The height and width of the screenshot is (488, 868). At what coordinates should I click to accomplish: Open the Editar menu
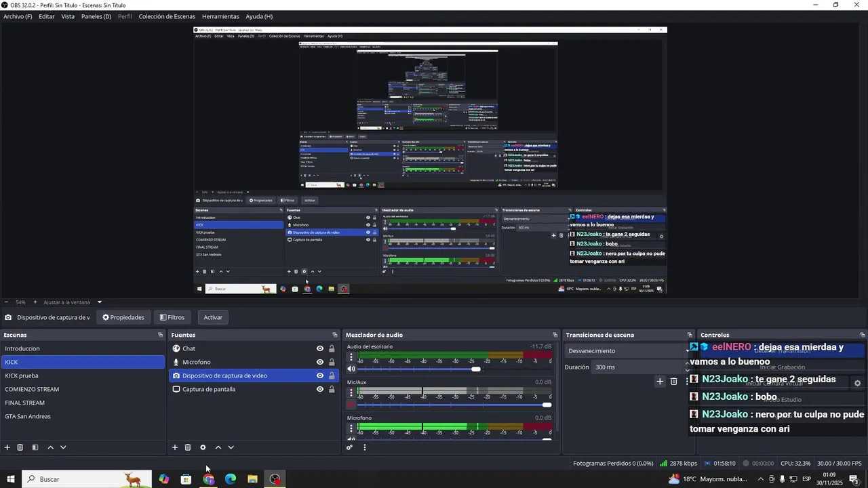pos(47,16)
